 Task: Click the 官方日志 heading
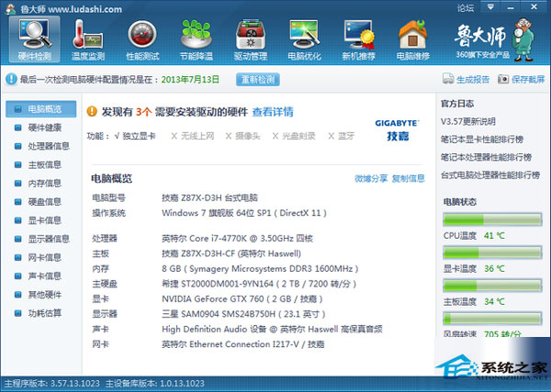457,104
